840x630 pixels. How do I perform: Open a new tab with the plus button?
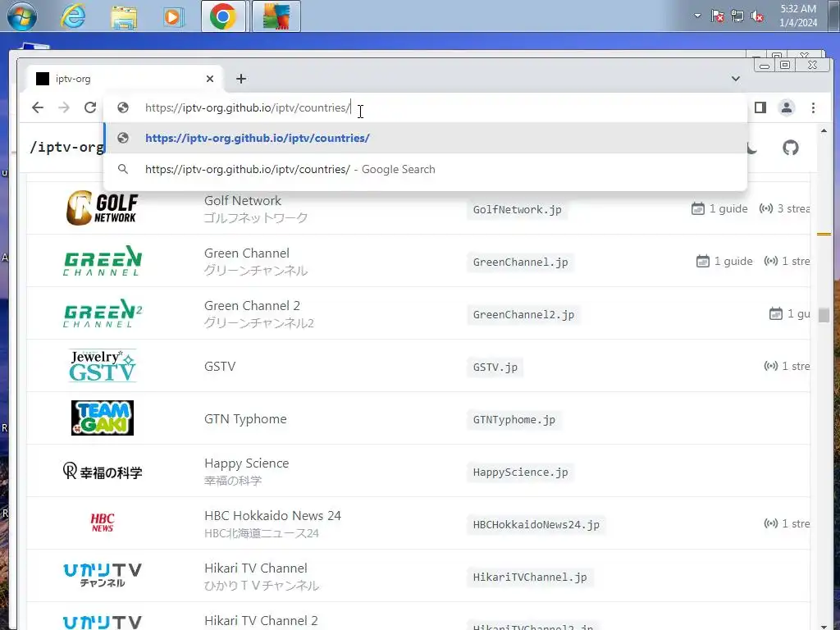pos(241,79)
